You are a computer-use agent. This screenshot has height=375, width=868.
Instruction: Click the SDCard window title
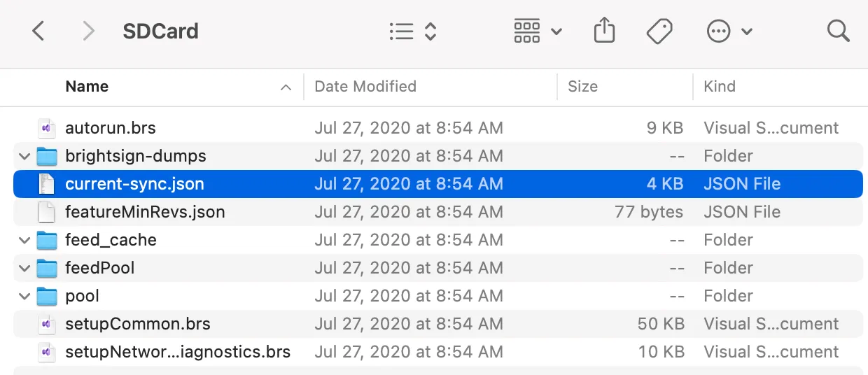(x=161, y=31)
